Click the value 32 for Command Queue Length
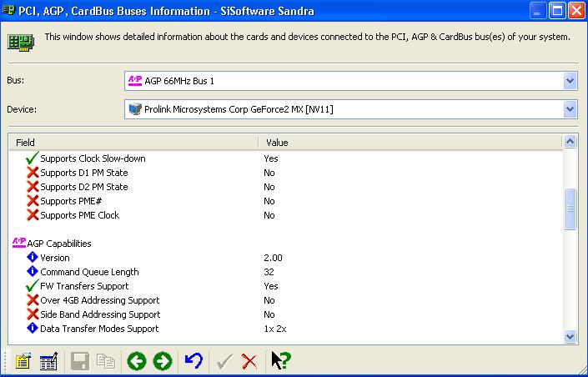Image resolution: width=588 pixels, height=377 pixels. (x=269, y=272)
